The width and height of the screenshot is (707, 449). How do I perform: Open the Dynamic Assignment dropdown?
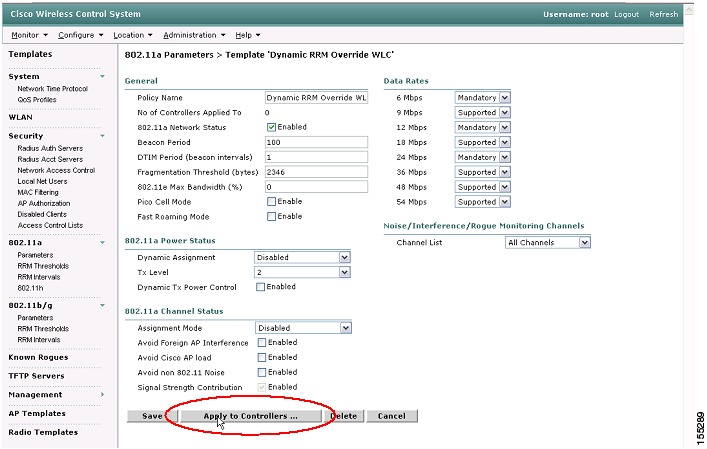point(302,257)
